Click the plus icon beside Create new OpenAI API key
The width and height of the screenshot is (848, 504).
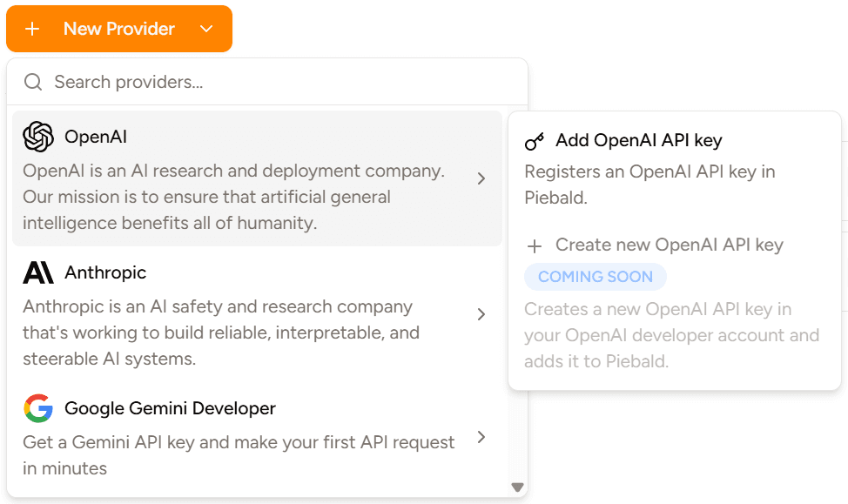tap(535, 245)
